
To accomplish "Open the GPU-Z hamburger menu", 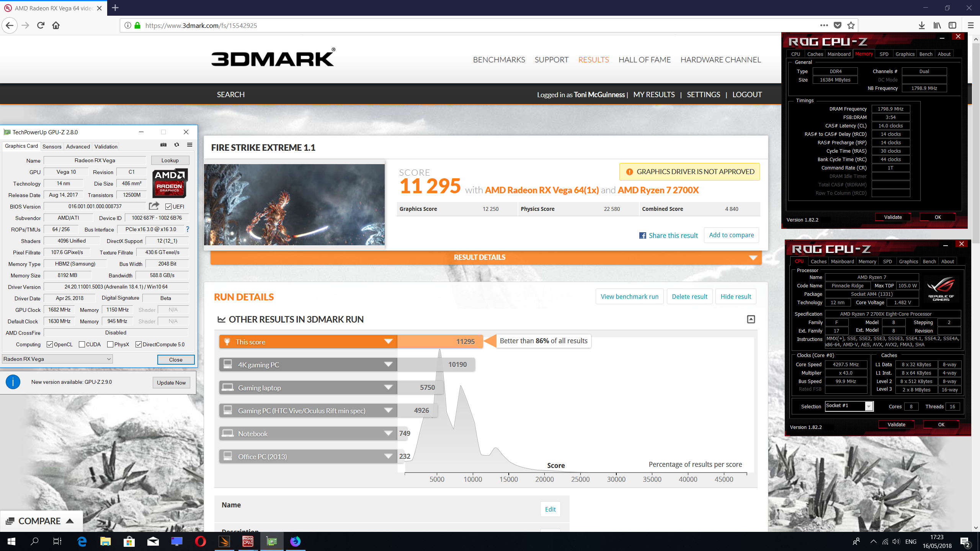I will (189, 145).
